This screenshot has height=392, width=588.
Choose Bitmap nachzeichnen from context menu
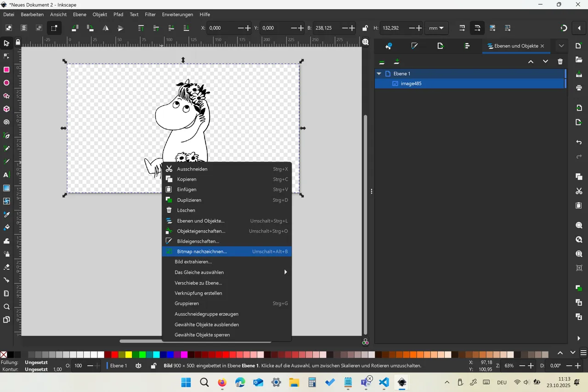pos(227,251)
